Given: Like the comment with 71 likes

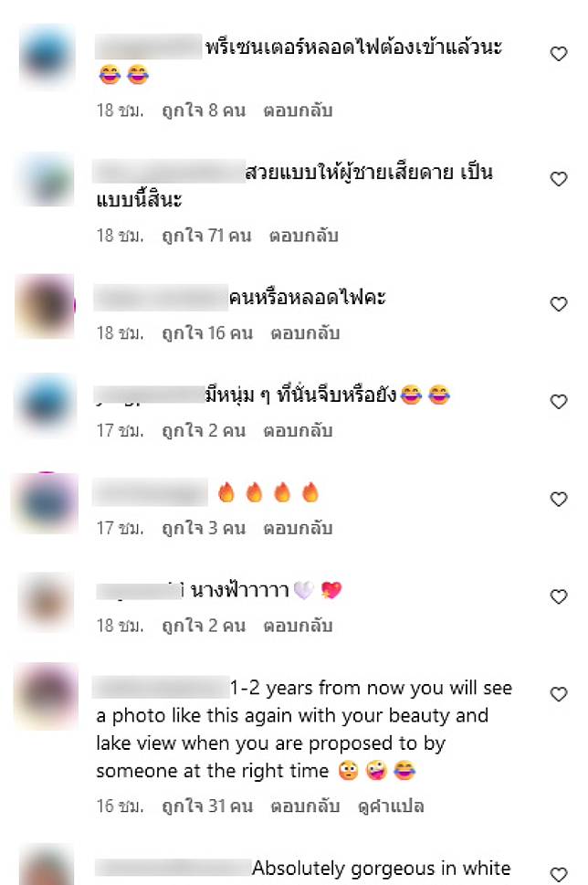Looking at the screenshot, I should pos(558,179).
